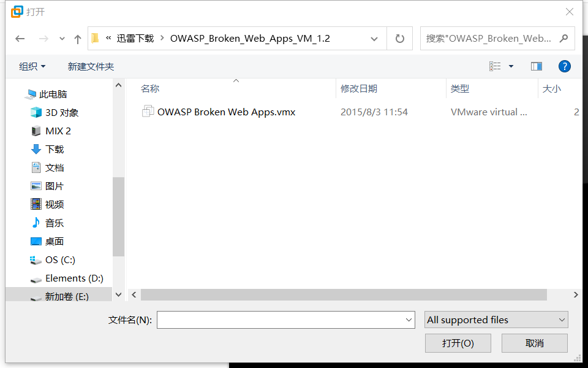Open 音乐 folder in sidebar
588x368 pixels.
click(55, 223)
